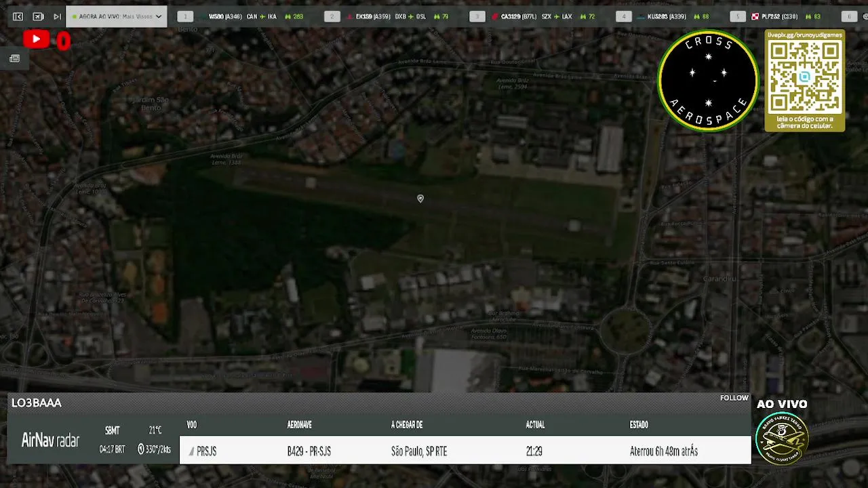This screenshot has width=868, height=488.
Task: Click the ACTUAL column header
Action: click(535, 425)
